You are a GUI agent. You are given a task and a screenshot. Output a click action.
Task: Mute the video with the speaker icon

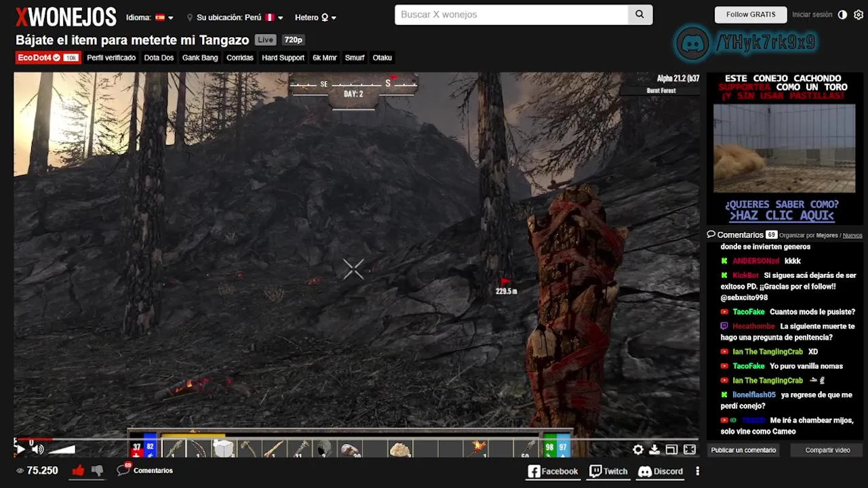pyautogui.click(x=38, y=449)
